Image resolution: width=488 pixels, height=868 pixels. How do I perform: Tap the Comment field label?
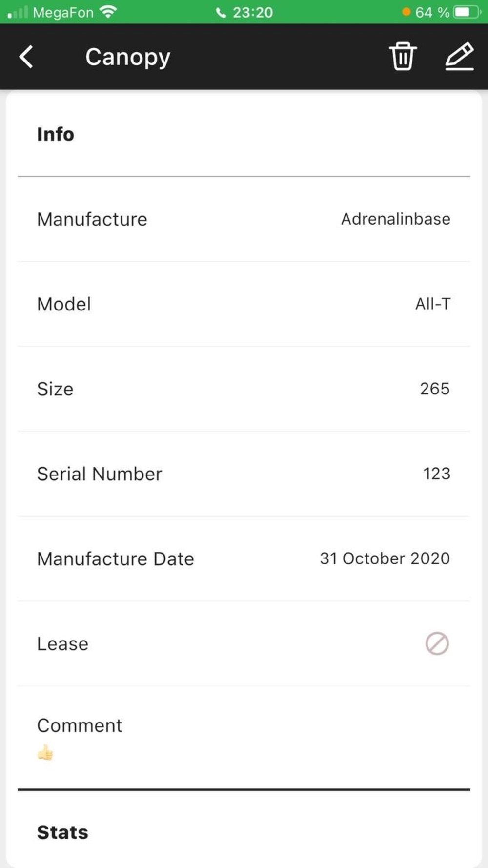point(80,725)
